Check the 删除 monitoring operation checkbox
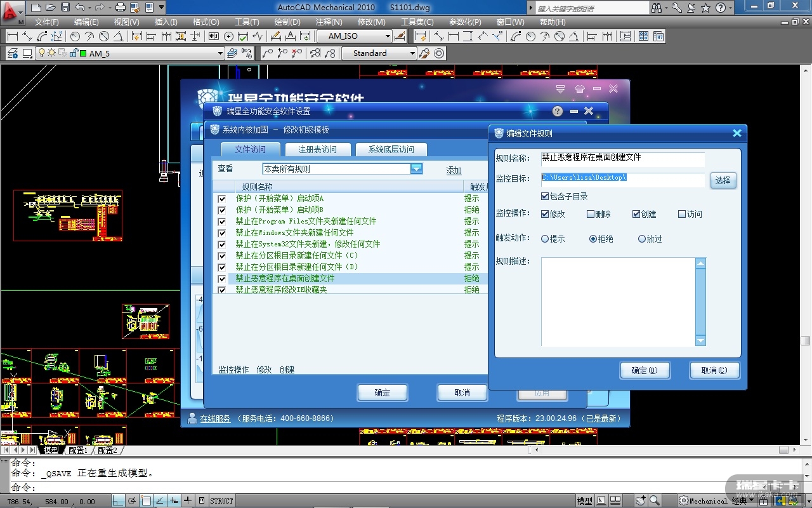The image size is (812, 508). (591, 214)
